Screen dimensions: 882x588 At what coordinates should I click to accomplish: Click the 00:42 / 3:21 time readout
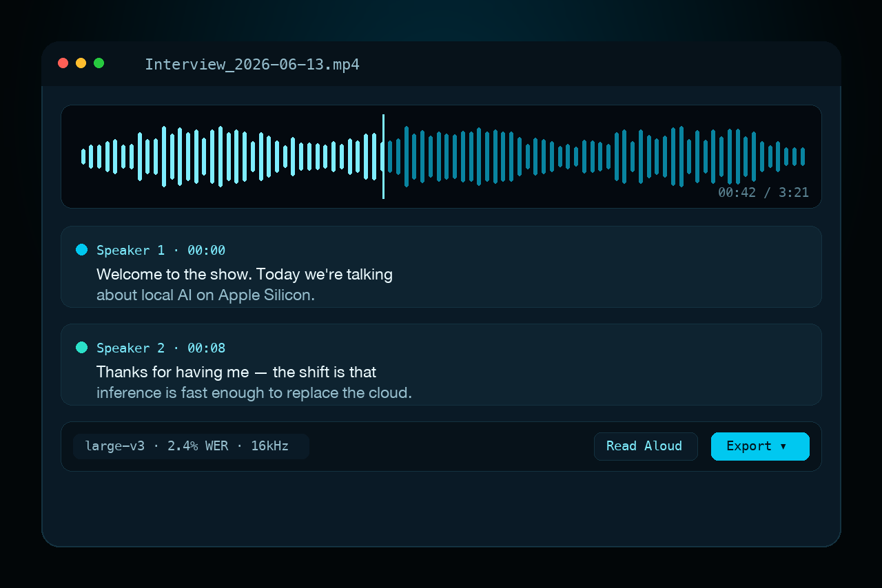763,193
